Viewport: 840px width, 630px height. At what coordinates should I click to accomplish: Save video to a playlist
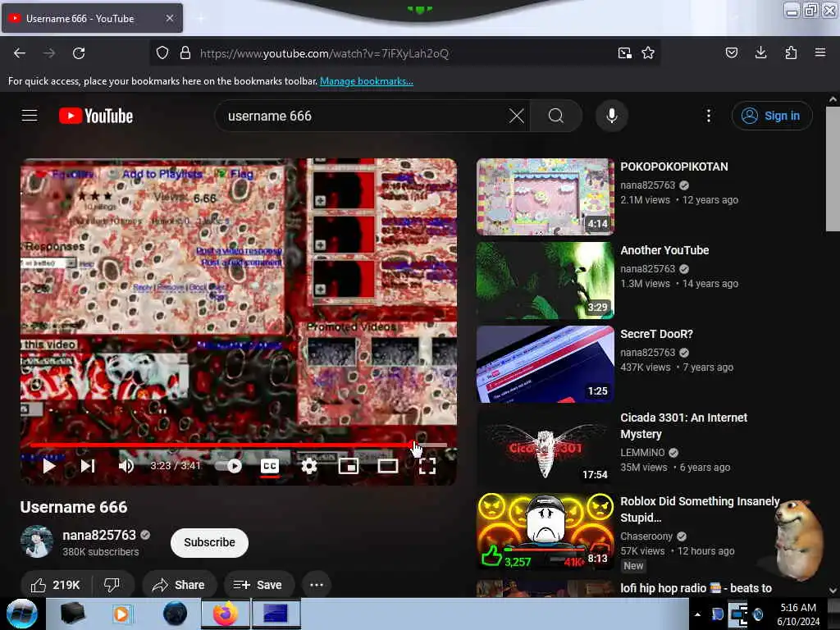click(x=258, y=585)
